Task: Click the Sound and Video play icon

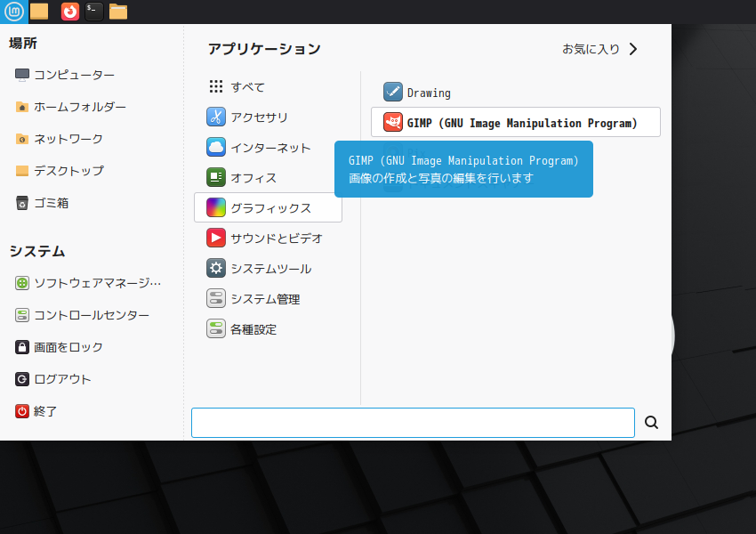Action: 216,238
